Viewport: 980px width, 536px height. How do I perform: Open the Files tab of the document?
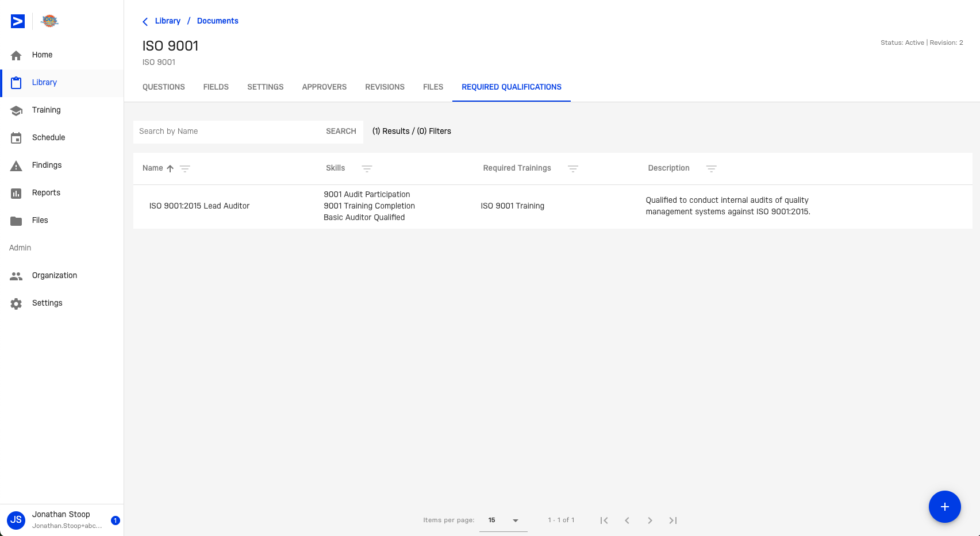pos(433,87)
